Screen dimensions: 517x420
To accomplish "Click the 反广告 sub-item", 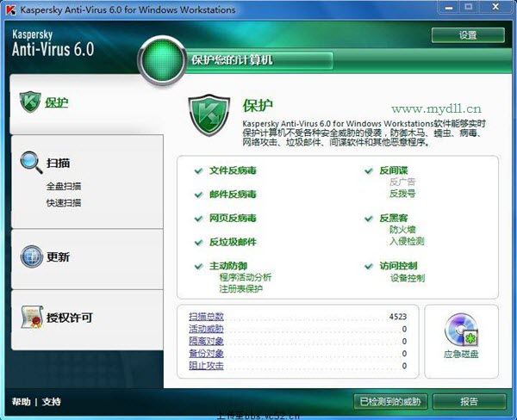I will point(402,182).
